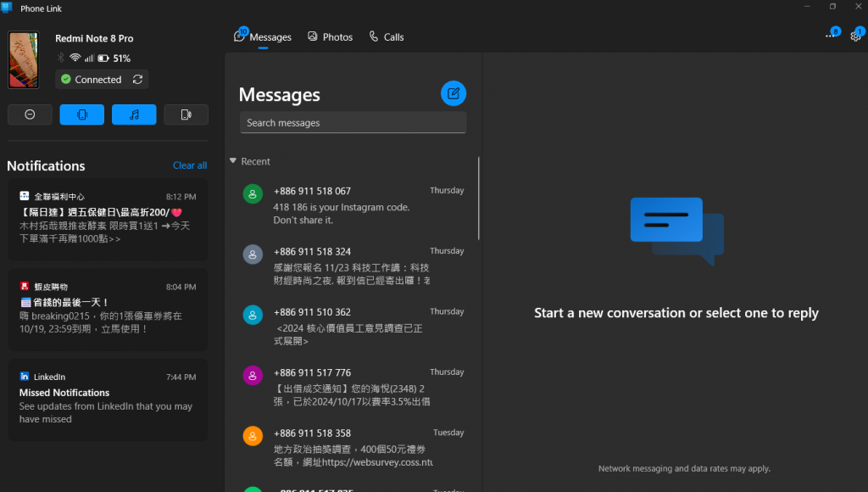Click teal avatar for 510 362 contact
This screenshot has width=868, height=492.
pos(253,315)
